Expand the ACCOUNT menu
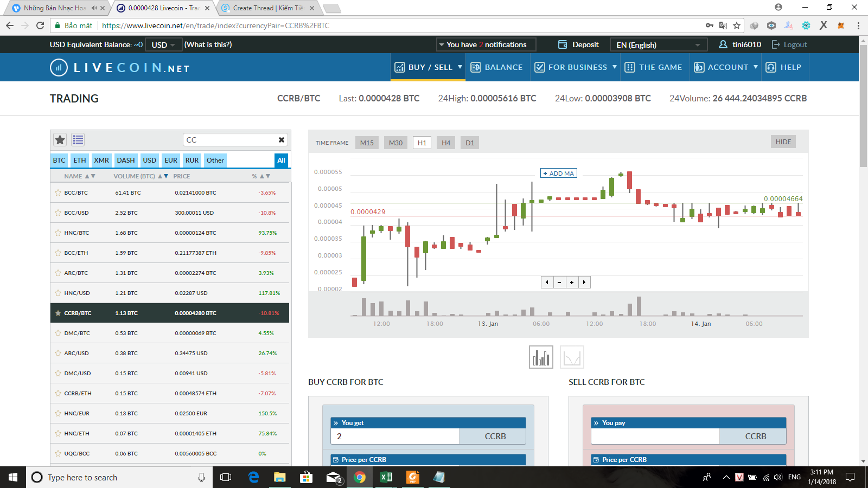The height and width of the screenshot is (488, 868). tap(726, 67)
